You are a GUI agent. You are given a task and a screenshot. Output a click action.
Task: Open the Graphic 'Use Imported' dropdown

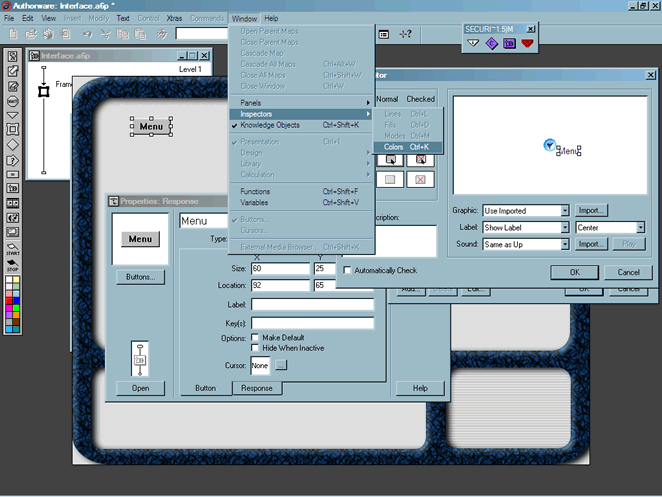click(x=565, y=210)
